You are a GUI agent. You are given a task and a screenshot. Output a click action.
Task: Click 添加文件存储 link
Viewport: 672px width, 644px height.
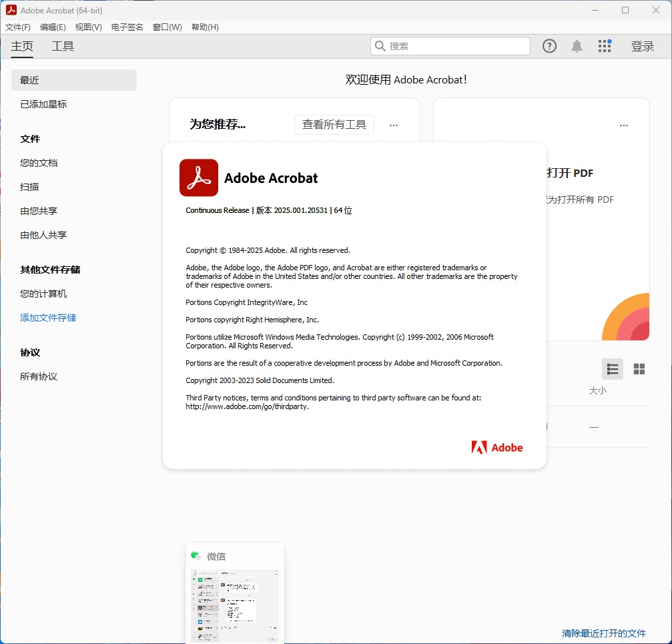point(48,318)
